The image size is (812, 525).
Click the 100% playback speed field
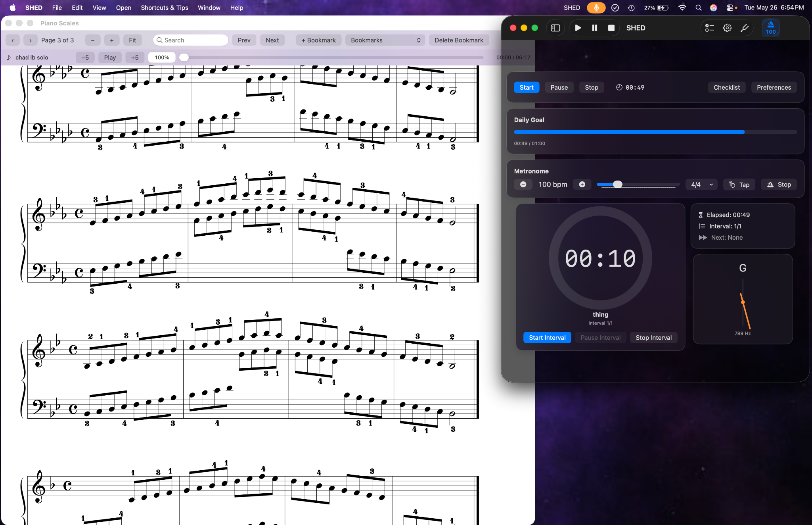(x=162, y=58)
